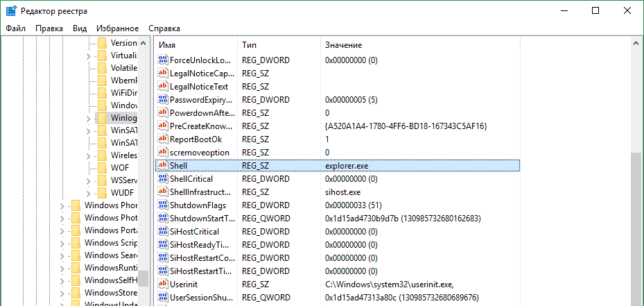Open the Файл menu
Viewport: 644px width, 306px height.
[x=15, y=28]
